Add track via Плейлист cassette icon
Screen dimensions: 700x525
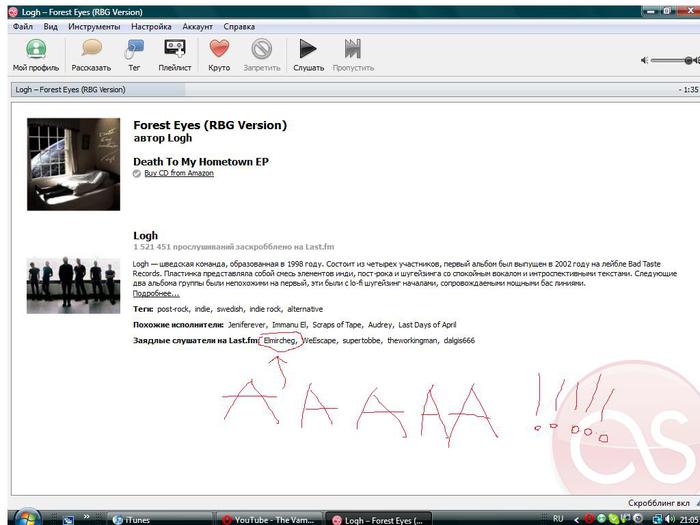175,48
